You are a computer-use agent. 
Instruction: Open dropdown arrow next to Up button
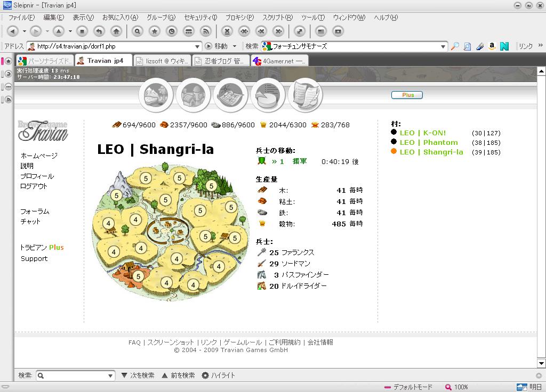(70, 31)
